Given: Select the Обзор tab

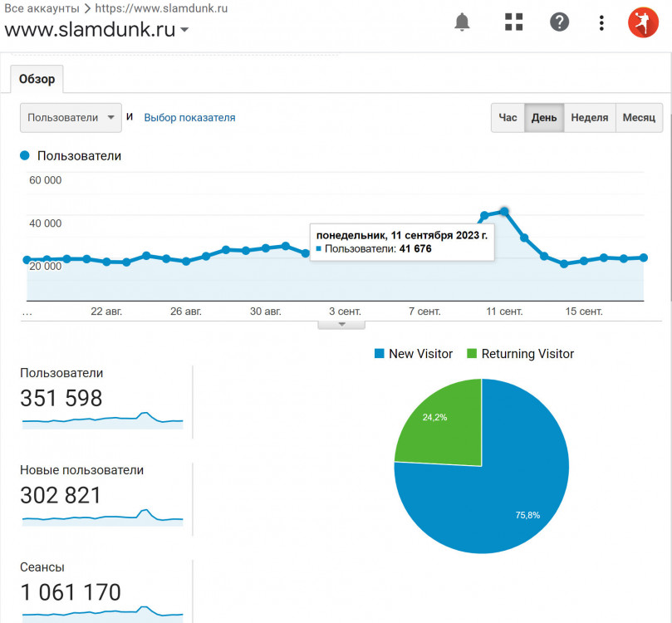Looking at the screenshot, I should 37,80.
